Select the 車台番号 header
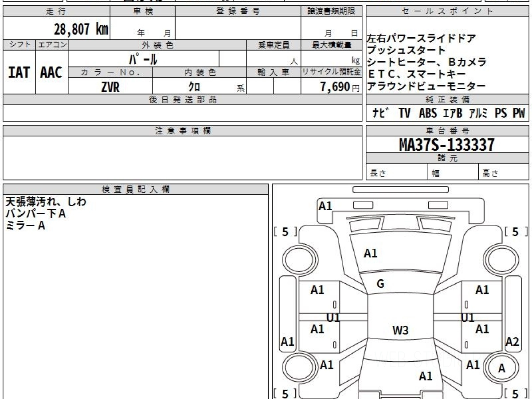 (x=448, y=131)
